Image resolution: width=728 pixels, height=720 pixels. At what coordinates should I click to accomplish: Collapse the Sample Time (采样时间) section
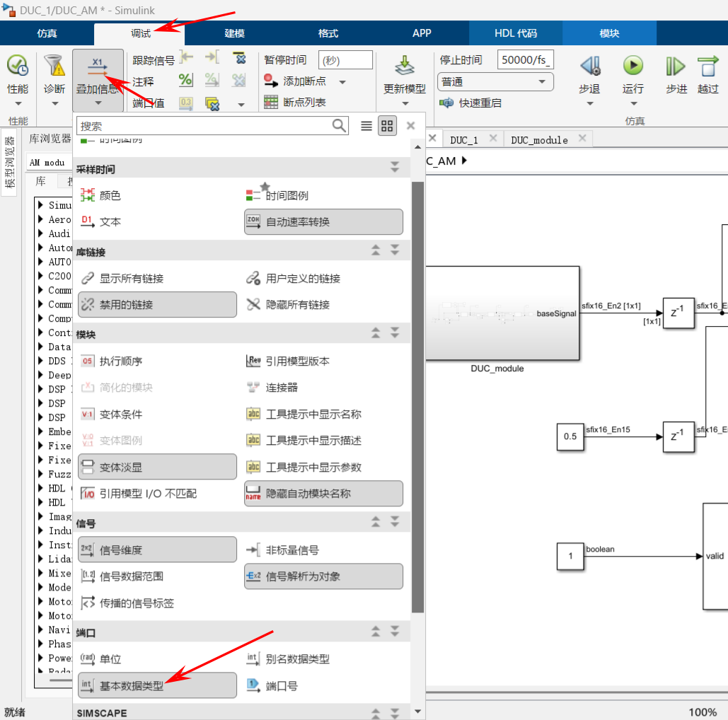[x=395, y=168]
